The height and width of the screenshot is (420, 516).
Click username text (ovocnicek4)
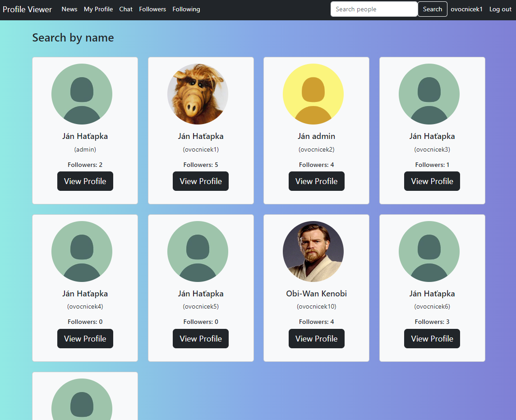click(85, 306)
